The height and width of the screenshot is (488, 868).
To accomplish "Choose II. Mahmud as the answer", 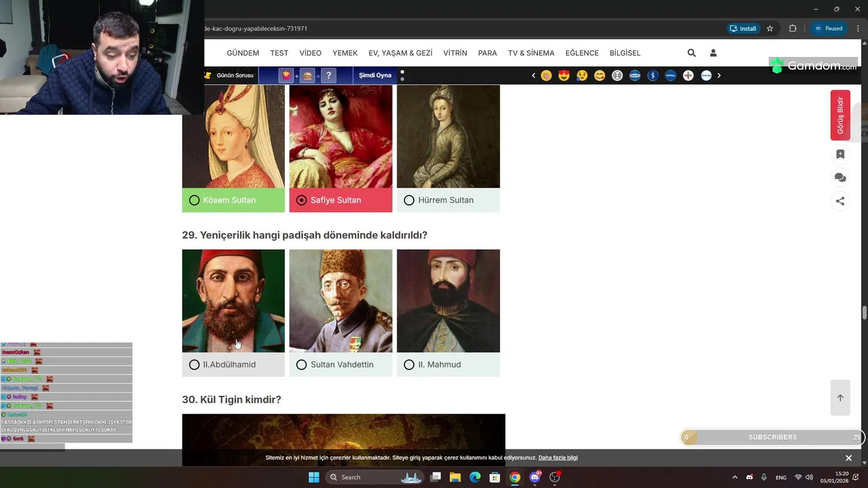I will pyautogui.click(x=448, y=365).
